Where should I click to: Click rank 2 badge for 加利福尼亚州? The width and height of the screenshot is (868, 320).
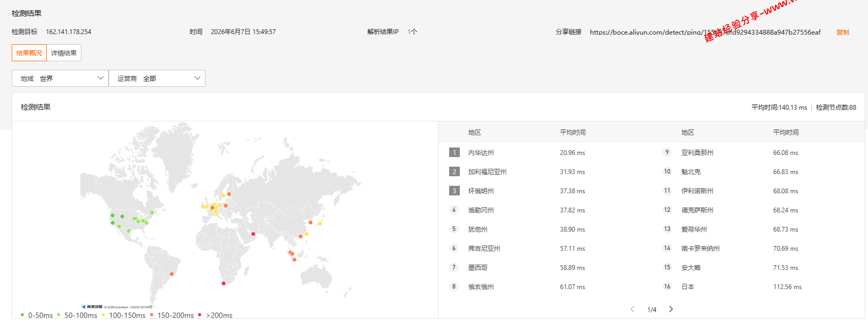click(x=454, y=171)
